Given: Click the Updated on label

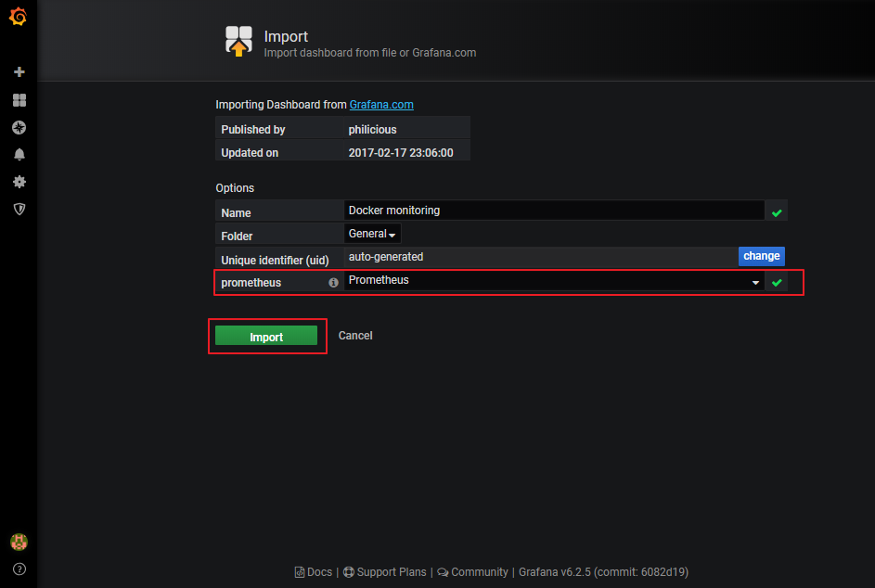Looking at the screenshot, I should coord(250,153).
